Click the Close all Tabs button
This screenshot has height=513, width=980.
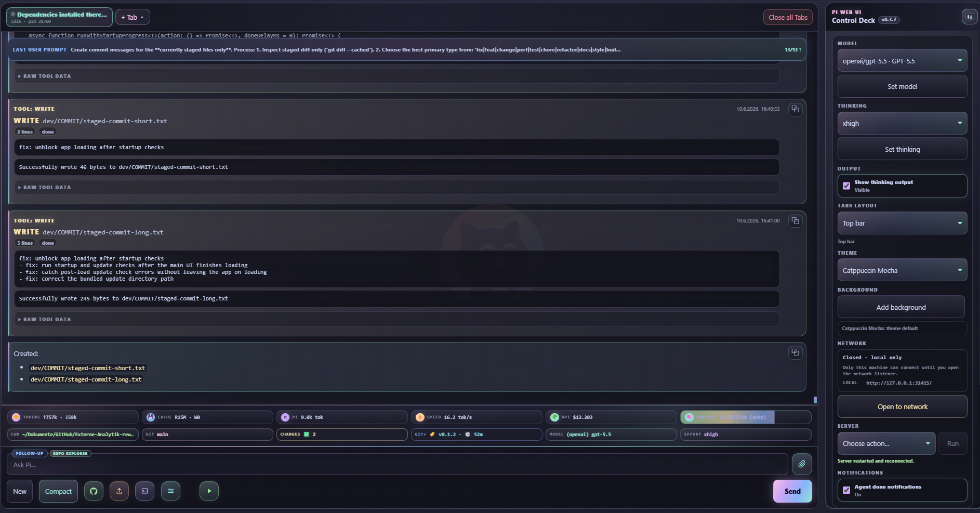[788, 17]
